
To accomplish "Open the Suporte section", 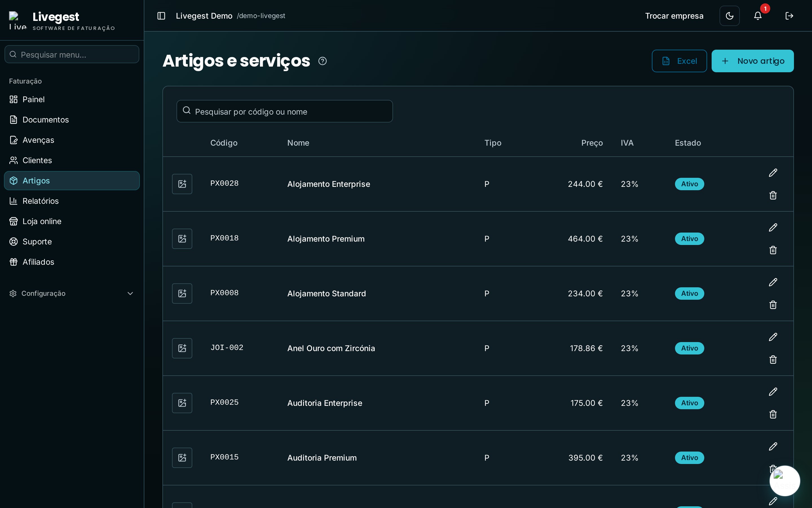I will click(x=72, y=242).
